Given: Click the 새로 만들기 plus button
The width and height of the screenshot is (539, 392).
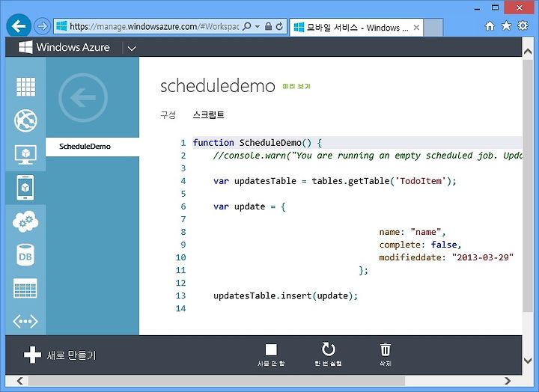Looking at the screenshot, I should 60,355.
